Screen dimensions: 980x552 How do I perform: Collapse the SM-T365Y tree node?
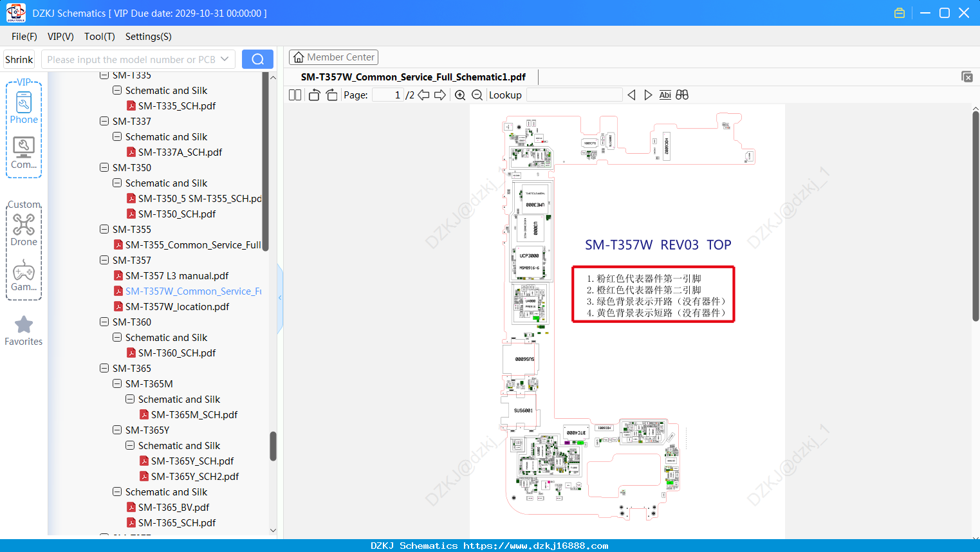[117, 430]
